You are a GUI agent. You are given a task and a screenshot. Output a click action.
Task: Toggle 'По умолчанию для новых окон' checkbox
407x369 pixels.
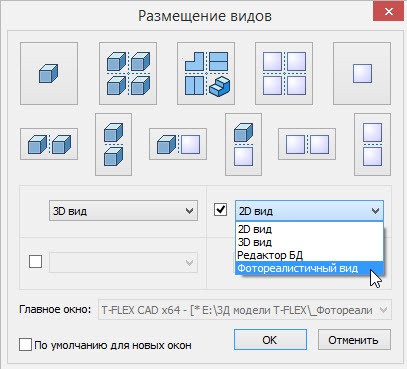point(25,345)
